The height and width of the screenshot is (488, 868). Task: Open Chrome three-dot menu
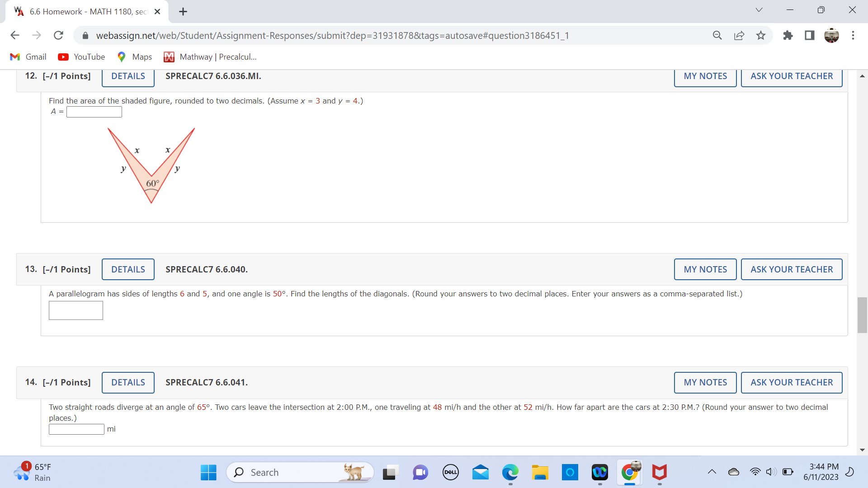[853, 35]
